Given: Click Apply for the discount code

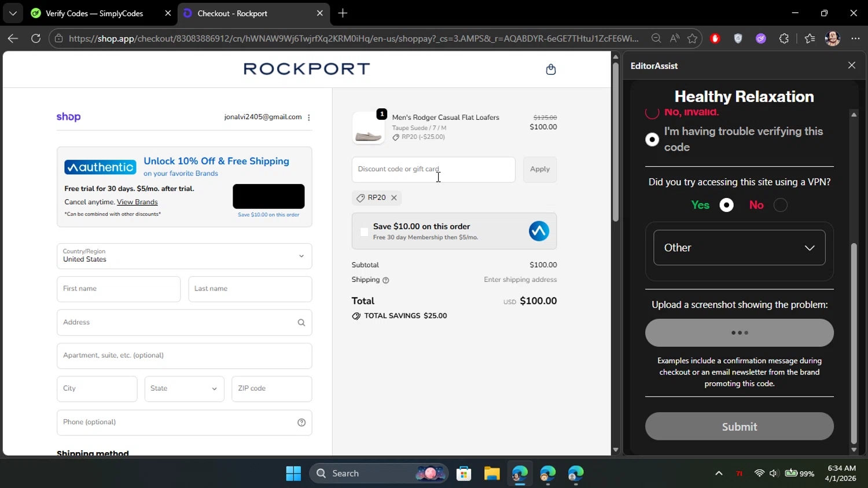Looking at the screenshot, I should [x=540, y=170].
